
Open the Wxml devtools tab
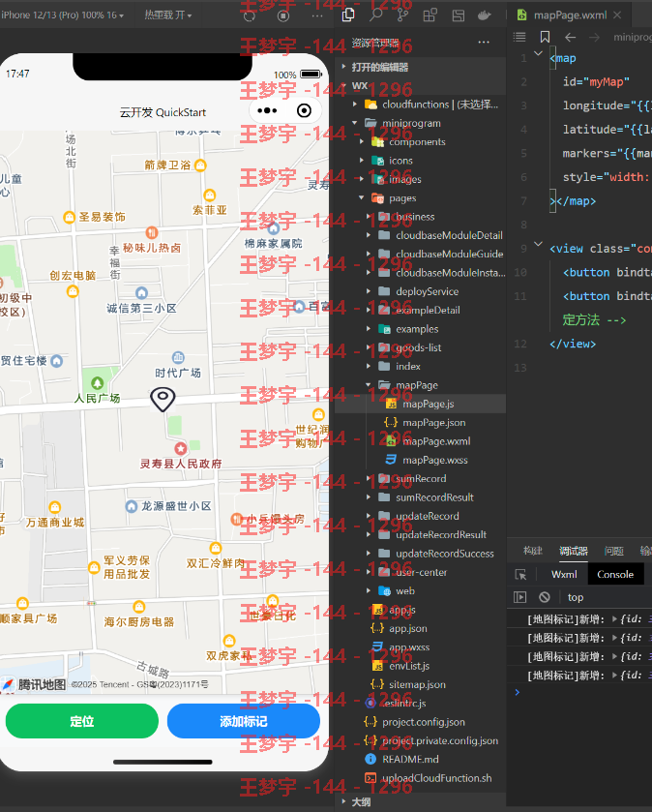(x=564, y=574)
